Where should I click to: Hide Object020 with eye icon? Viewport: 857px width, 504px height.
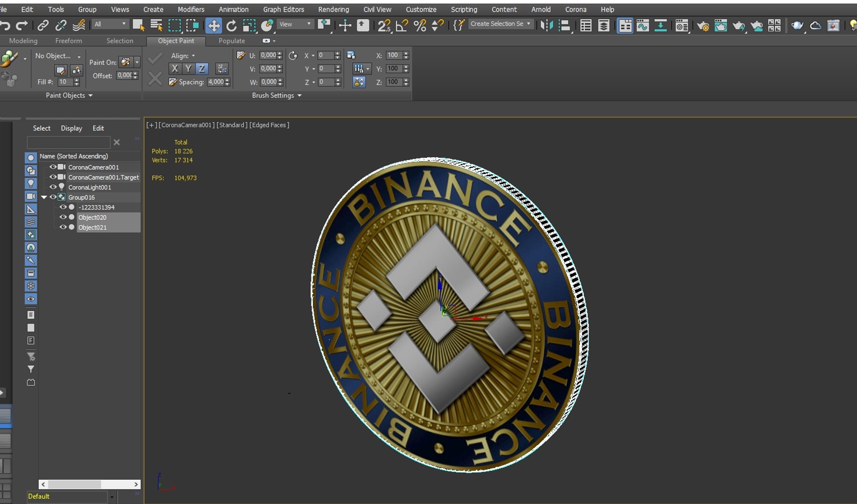[x=63, y=217]
